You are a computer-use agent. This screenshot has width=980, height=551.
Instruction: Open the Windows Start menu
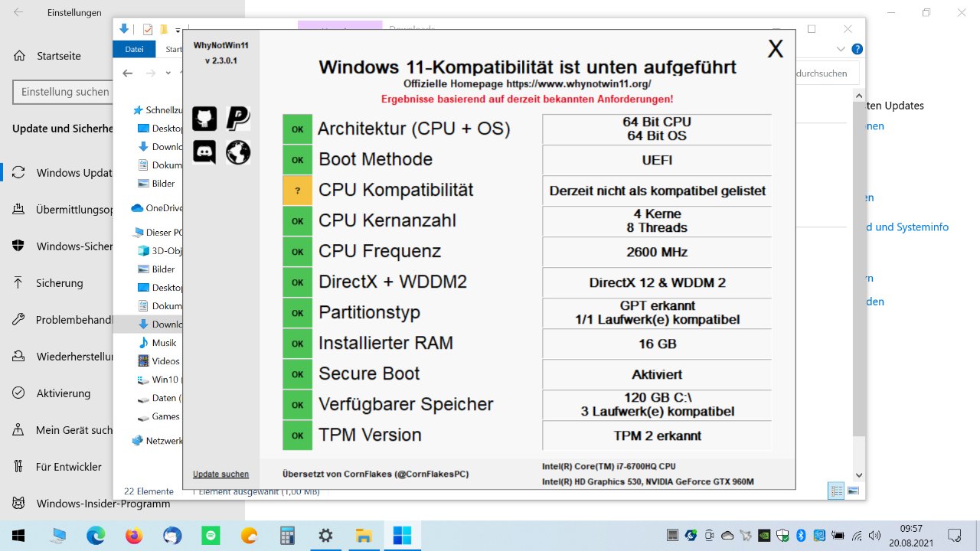point(18,536)
